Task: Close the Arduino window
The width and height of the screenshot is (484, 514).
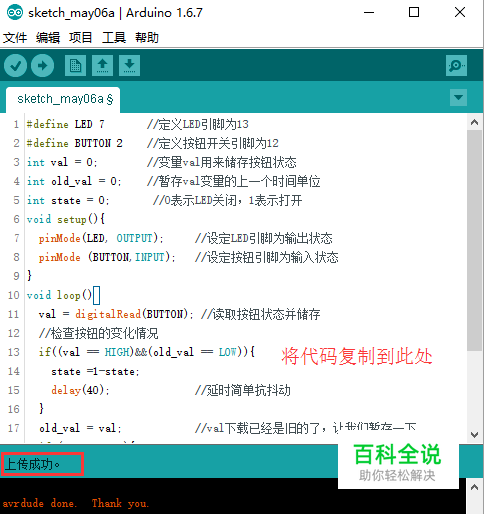Action: [x=460, y=13]
